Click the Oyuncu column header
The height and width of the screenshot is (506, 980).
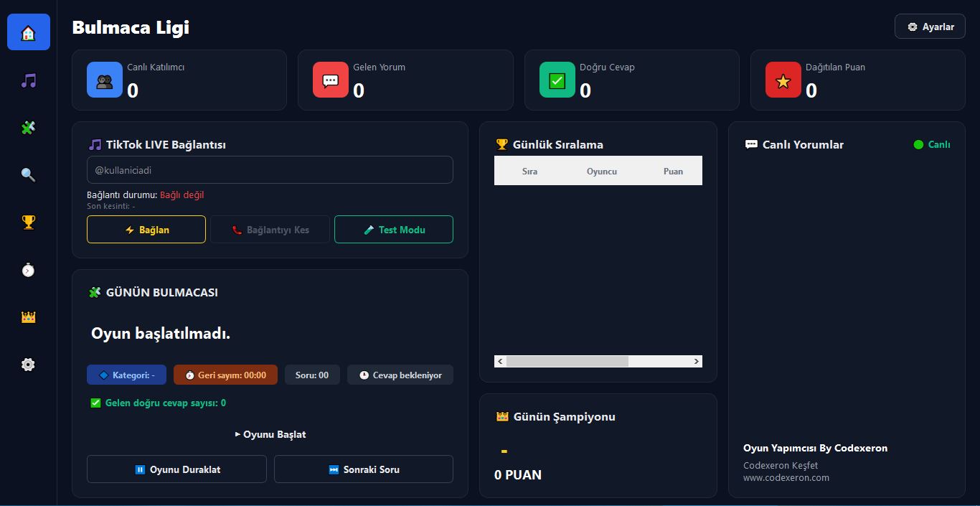coord(602,171)
